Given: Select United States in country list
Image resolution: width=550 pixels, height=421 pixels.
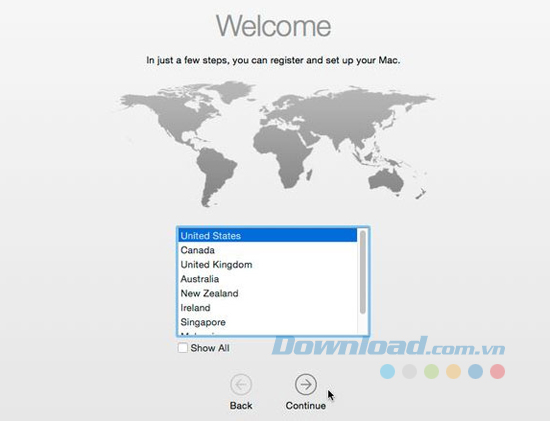Looking at the screenshot, I should pos(268,235).
